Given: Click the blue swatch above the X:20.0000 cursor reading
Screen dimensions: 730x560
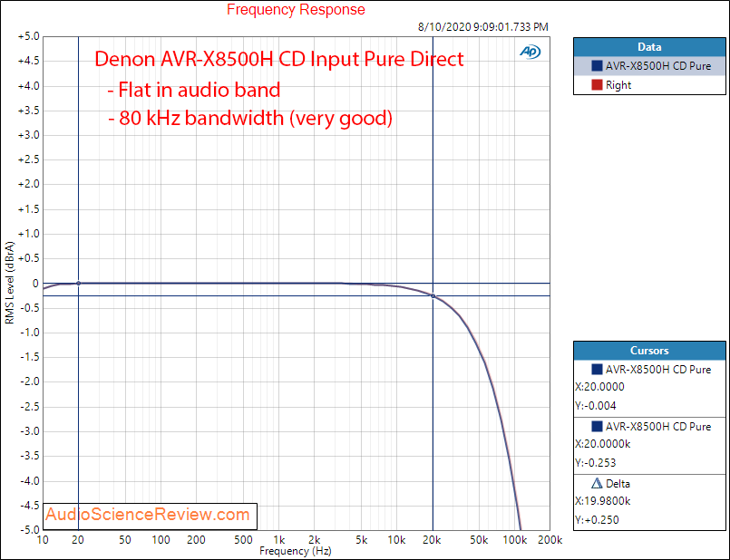Looking at the screenshot, I should pos(597,370).
